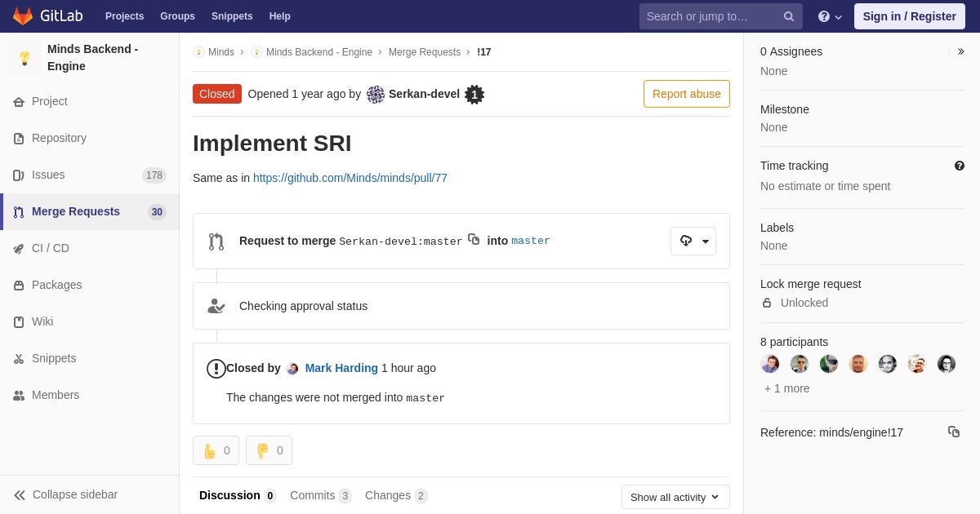Open the Show all activity dropdown

[675, 497]
